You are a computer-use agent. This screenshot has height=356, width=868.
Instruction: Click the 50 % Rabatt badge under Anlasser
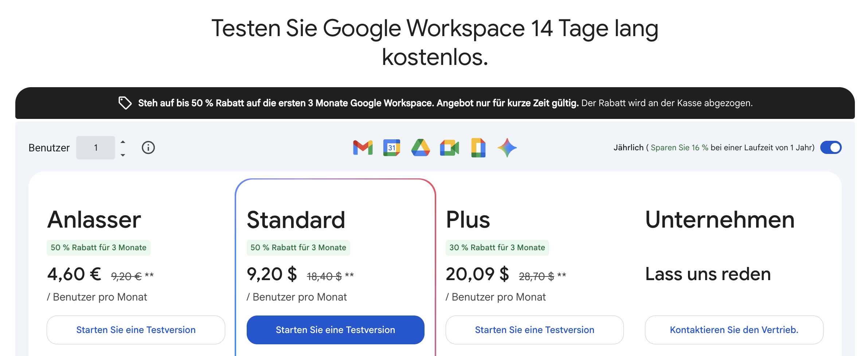pos(98,247)
